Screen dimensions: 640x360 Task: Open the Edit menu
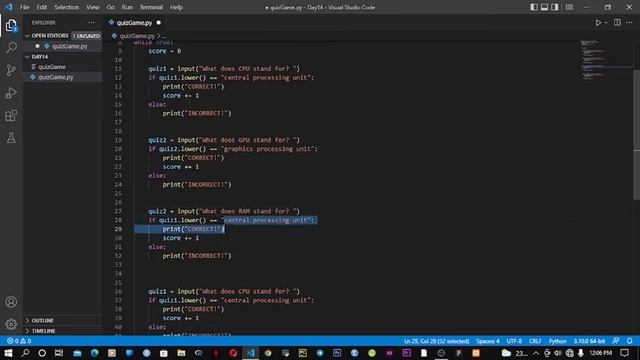click(x=42, y=7)
